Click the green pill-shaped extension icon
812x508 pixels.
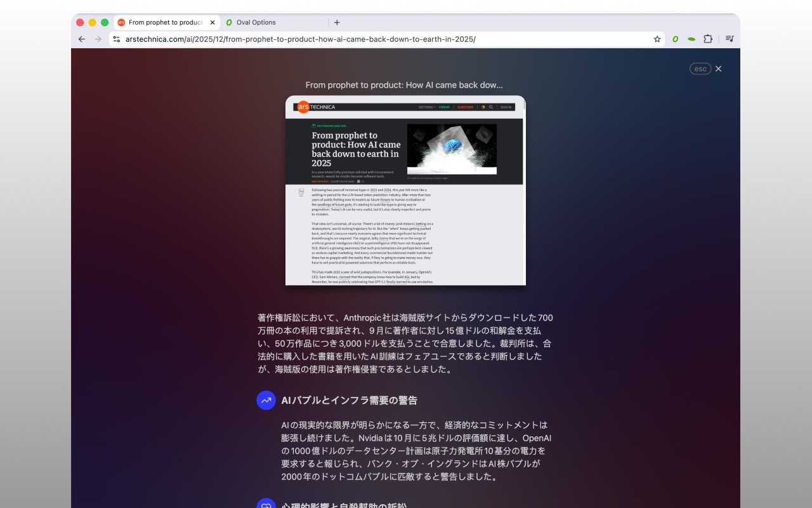point(691,39)
